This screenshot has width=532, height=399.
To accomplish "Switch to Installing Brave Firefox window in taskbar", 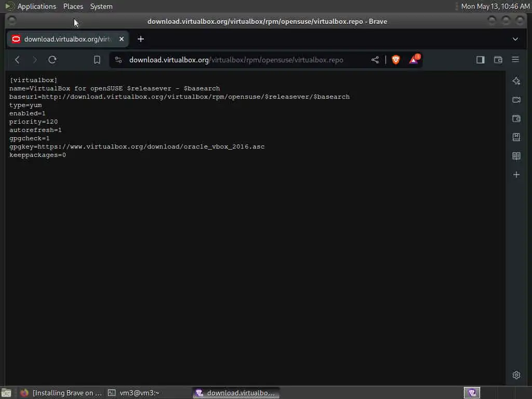I will click(x=61, y=393).
